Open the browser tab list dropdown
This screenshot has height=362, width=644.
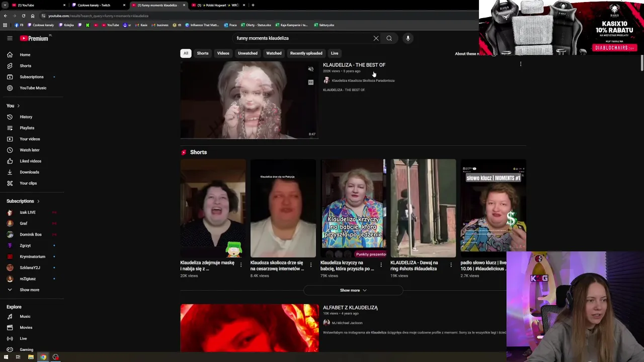point(5,5)
